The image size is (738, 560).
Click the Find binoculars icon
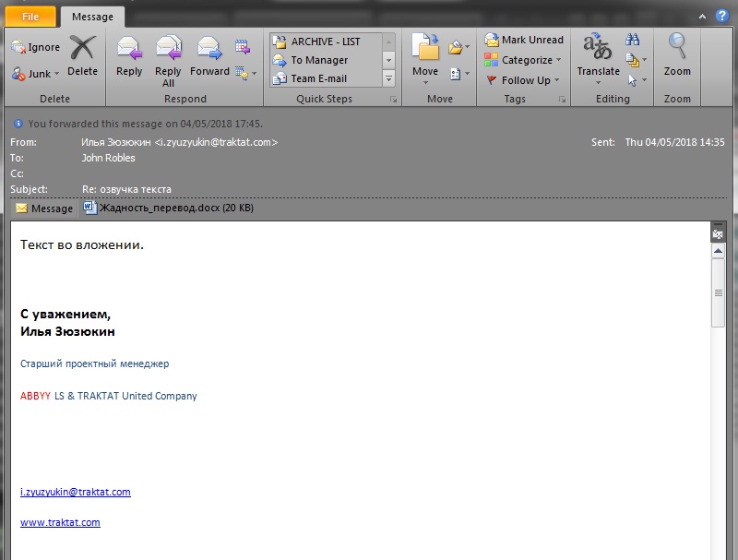(633, 41)
